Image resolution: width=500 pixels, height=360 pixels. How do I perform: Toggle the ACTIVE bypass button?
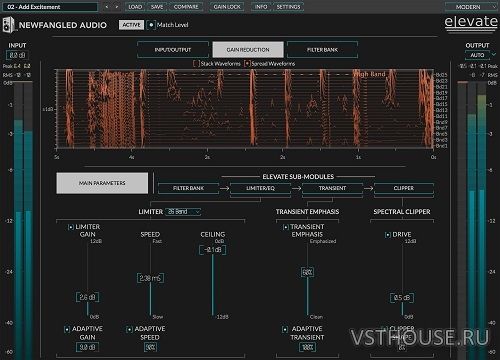click(x=131, y=25)
